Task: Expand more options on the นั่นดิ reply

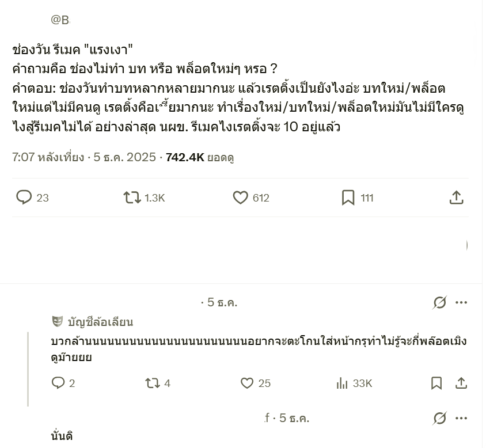Action: (x=461, y=418)
